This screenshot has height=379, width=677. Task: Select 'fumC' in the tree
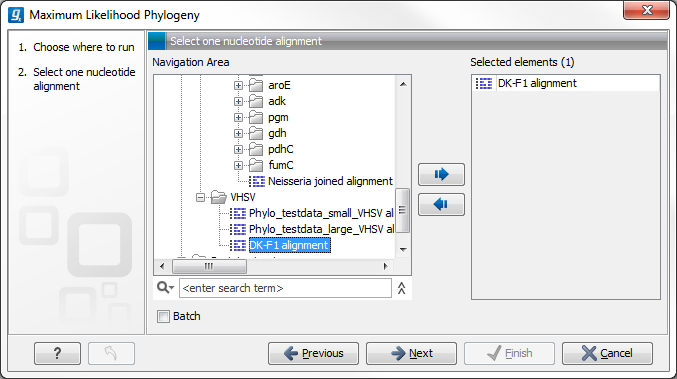pos(281,165)
